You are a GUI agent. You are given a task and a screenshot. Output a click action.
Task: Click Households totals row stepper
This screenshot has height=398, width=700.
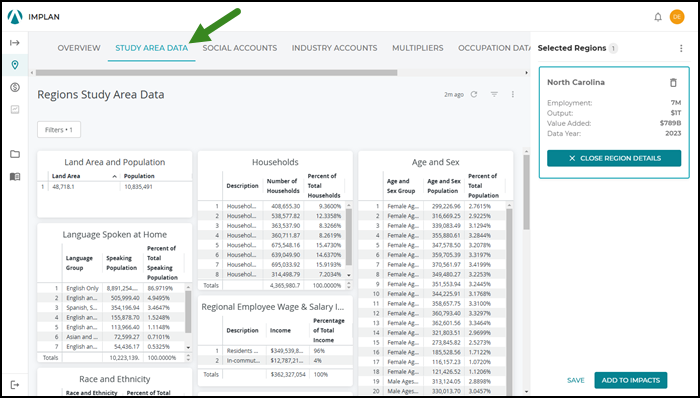pos(349,285)
